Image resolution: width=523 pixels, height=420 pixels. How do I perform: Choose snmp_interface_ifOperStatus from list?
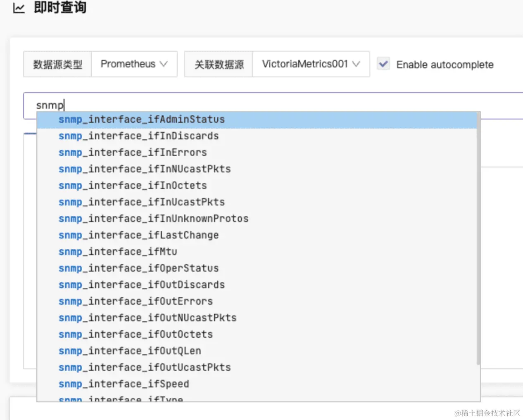[x=257, y=268]
